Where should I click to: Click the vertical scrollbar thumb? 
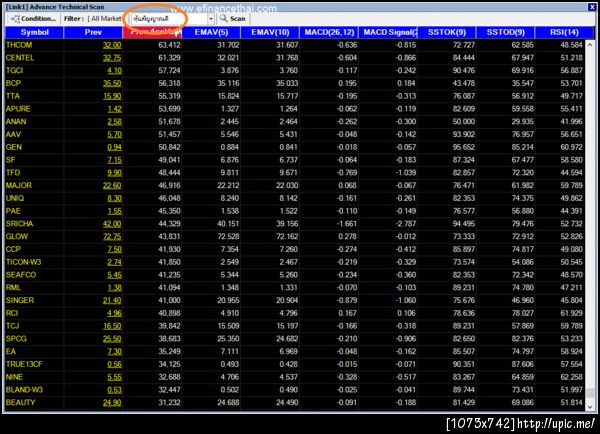click(590, 393)
